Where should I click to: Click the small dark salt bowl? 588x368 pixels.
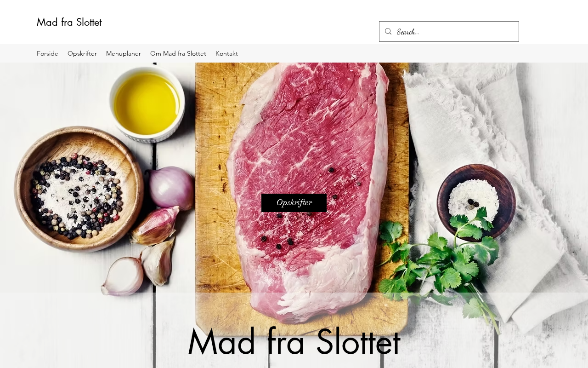pos(476,202)
